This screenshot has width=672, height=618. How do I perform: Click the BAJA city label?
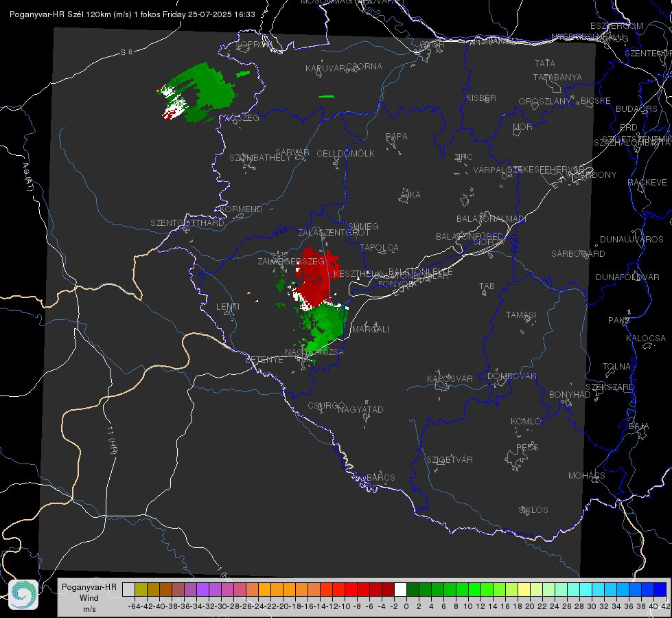pos(639,426)
